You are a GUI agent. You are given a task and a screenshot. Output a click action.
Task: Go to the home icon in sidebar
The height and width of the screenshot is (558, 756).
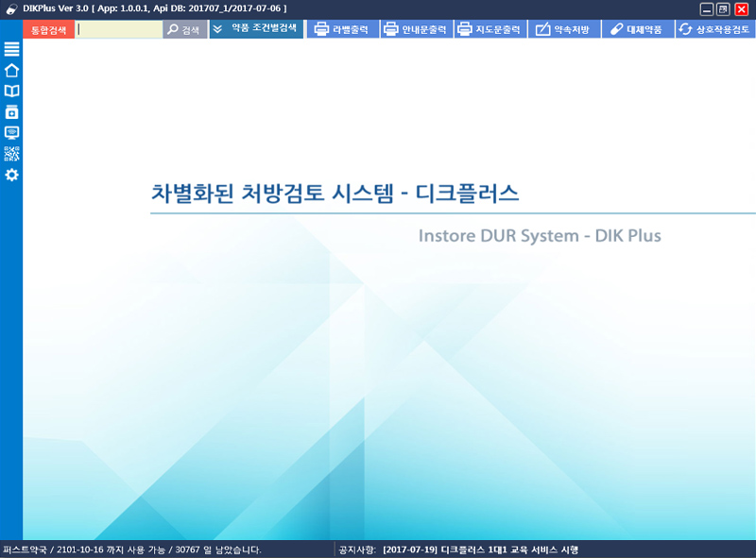click(11, 70)
